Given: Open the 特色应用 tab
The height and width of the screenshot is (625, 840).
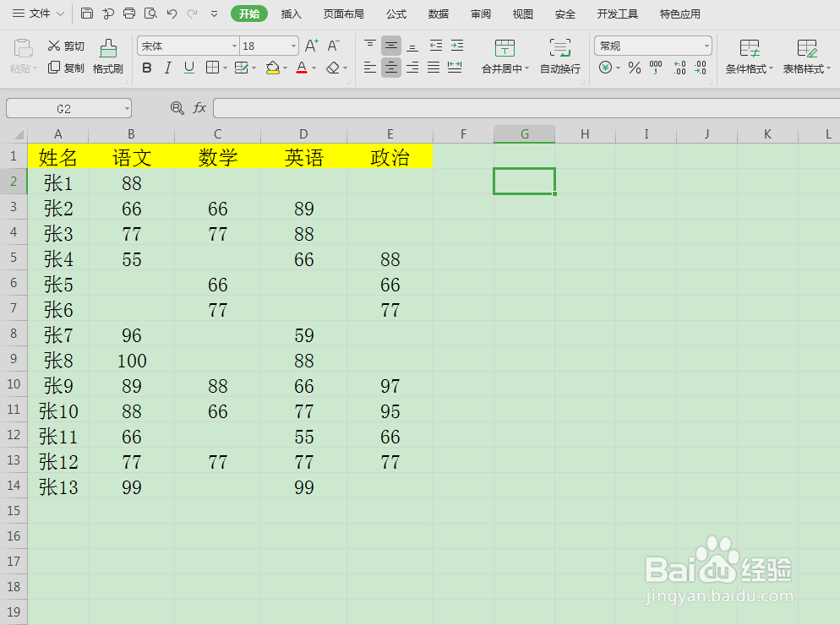Looking at the screenshot, I should [680, 14].
